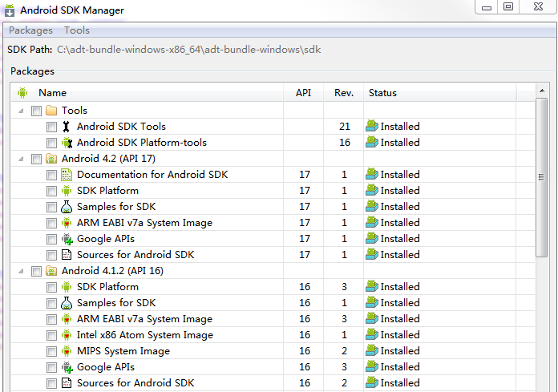The height and width of the screenshot is (392, 558).
Task: Click the Tools folder icon
Action: point(51,111)
